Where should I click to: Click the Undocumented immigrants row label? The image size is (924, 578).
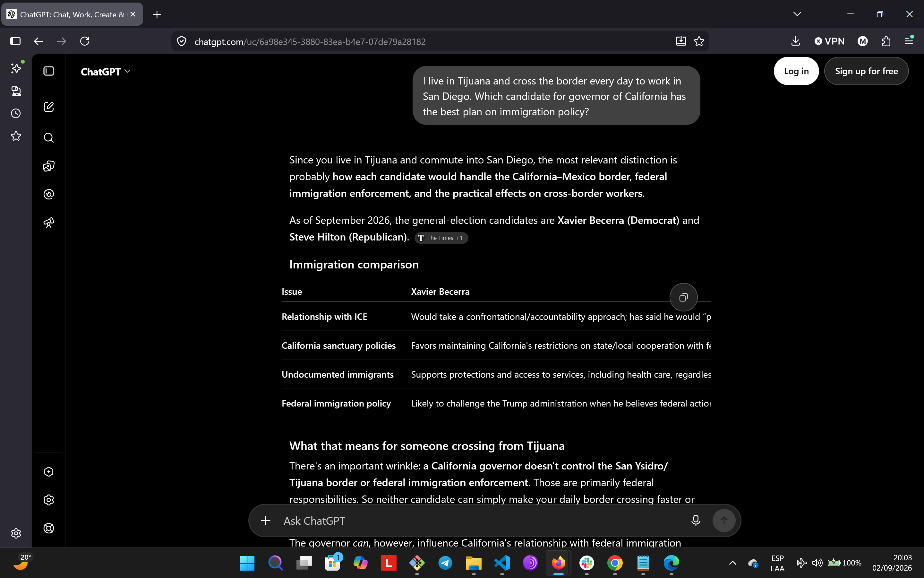[x=338, y=375]
